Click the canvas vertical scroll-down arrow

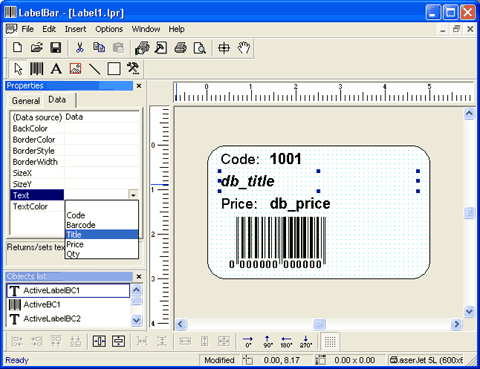[469, 311]
